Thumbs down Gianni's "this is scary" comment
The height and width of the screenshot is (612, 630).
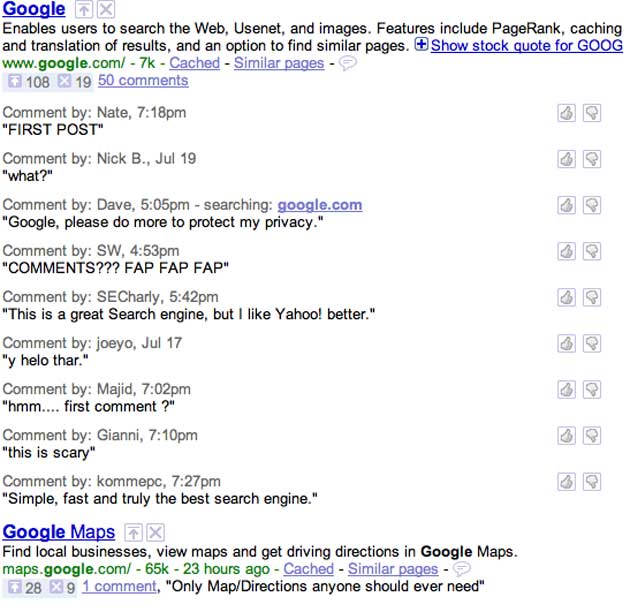click(x=591, y=435)
